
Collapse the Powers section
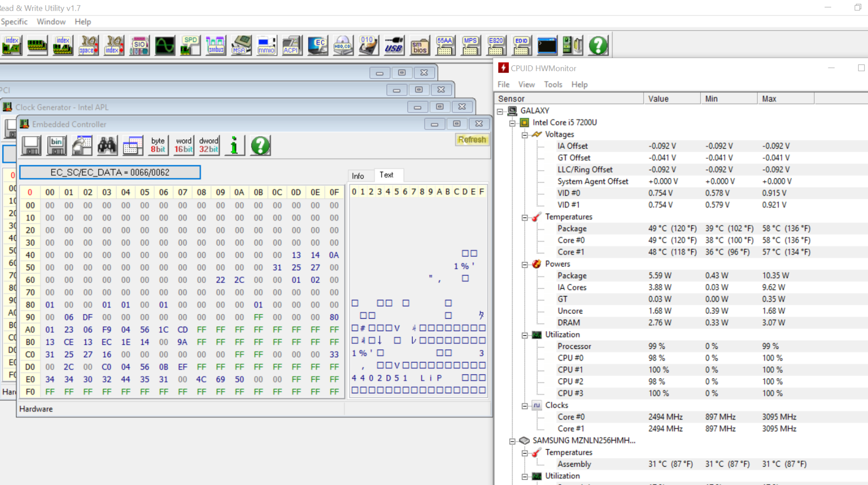[x=525, y=264]
